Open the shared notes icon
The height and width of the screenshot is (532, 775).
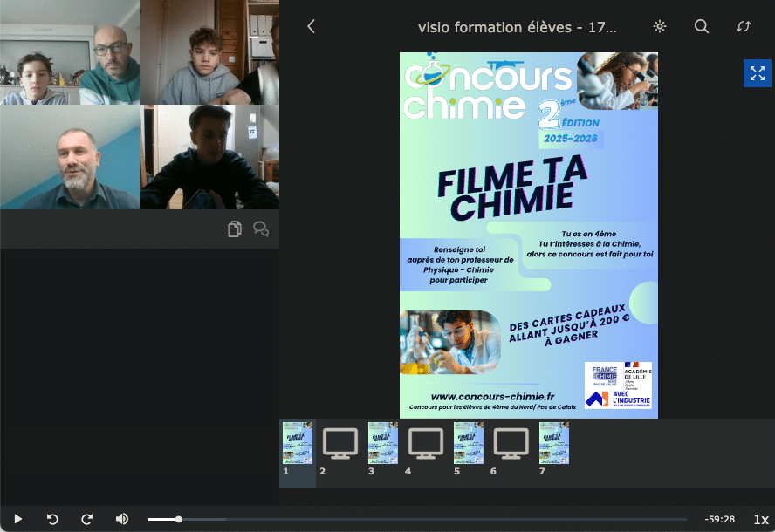(x=234, y=229)
